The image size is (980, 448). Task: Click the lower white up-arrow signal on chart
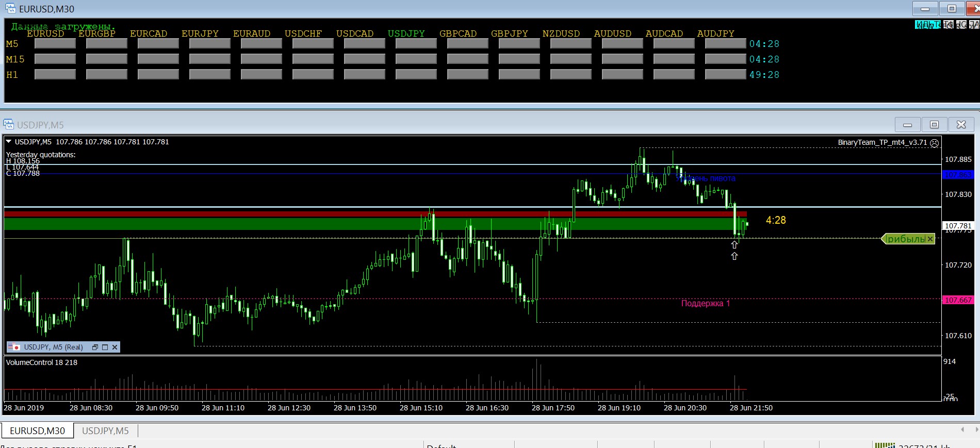(x=734, y=256)
